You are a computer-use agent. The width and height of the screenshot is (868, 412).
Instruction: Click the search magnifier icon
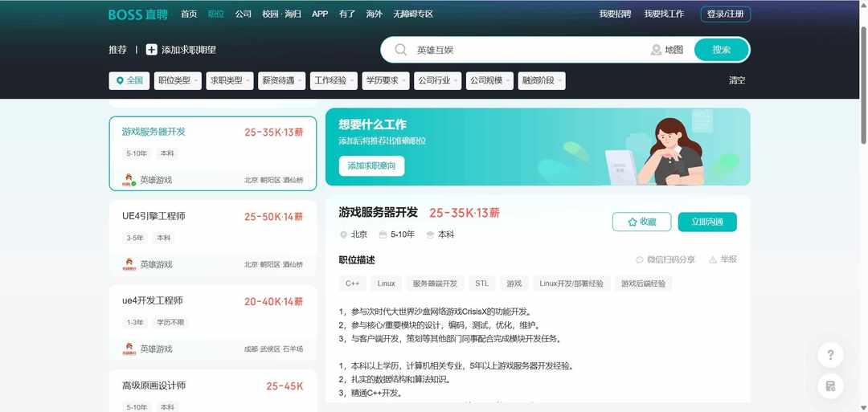tap(400, 50)
